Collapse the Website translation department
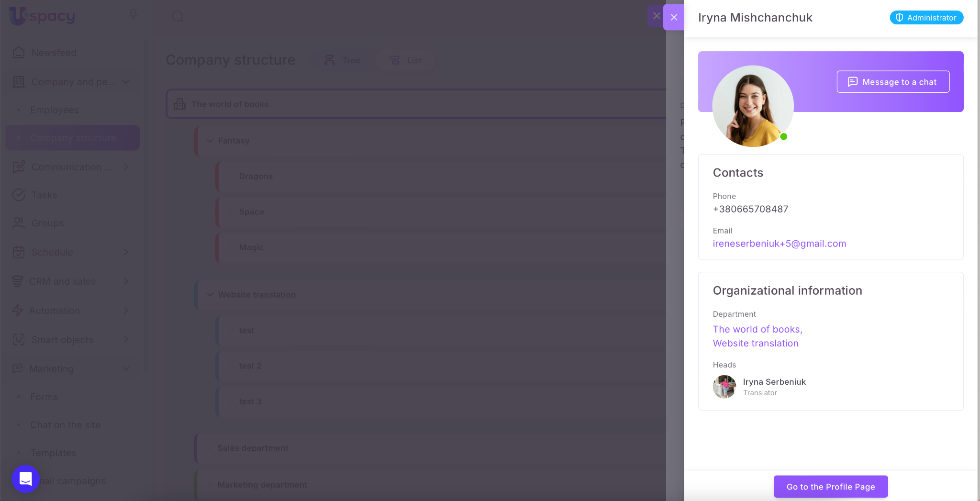 [210, 295]
